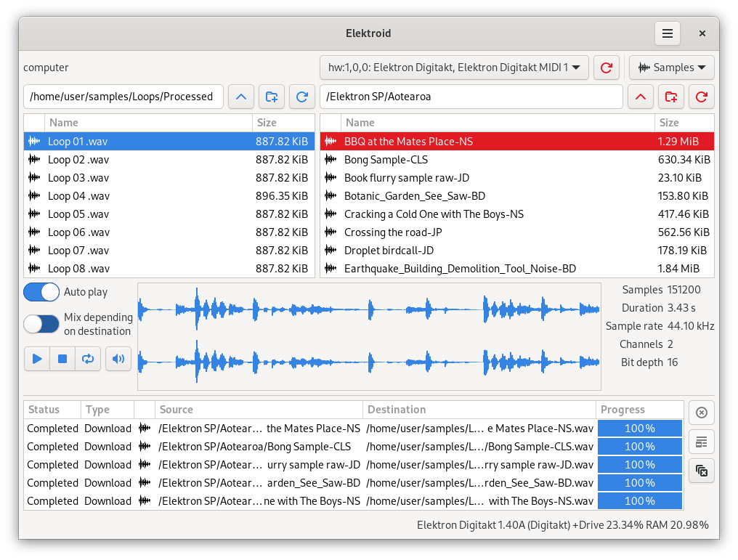Cancel all running transfer tasks
Viewport: 738px width, 560px height.
701,413
